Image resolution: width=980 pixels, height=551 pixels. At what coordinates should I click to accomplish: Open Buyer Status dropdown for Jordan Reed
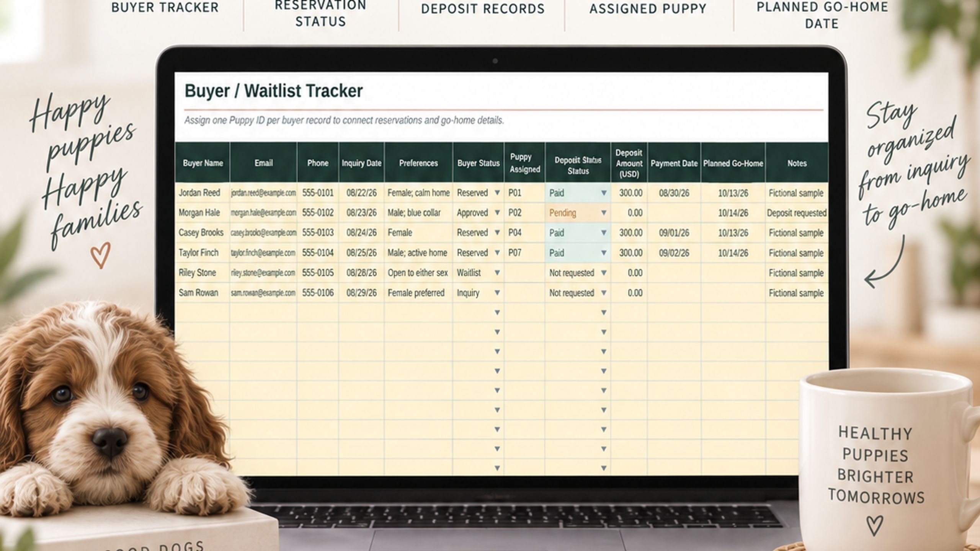497,193
